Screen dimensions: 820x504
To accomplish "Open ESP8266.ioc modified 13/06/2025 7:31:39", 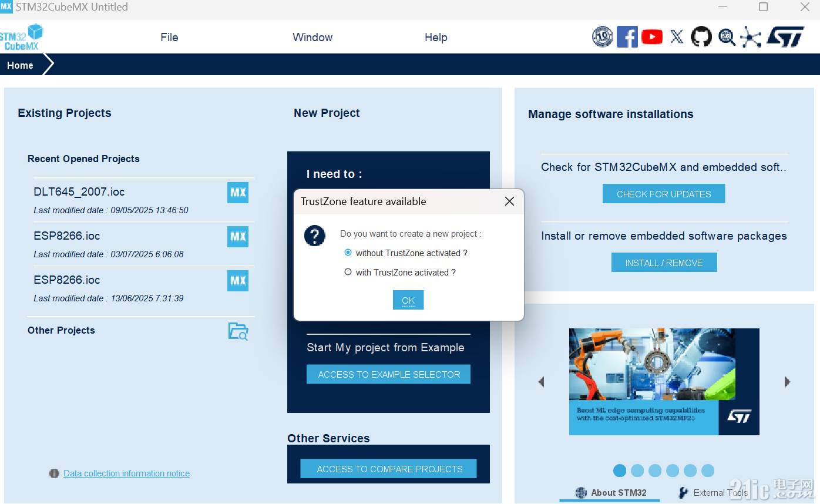I will click(x=67, y=280).
